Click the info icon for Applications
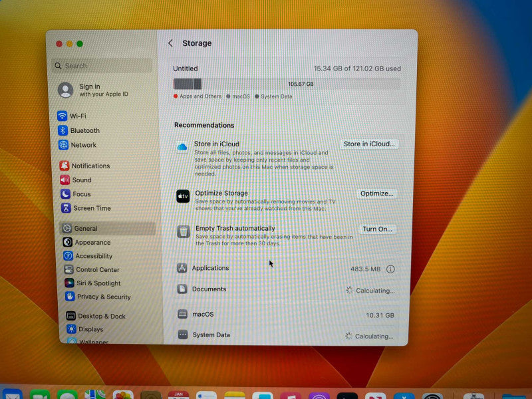The height and width of the screenshot is (399, 532). point(390,269)
